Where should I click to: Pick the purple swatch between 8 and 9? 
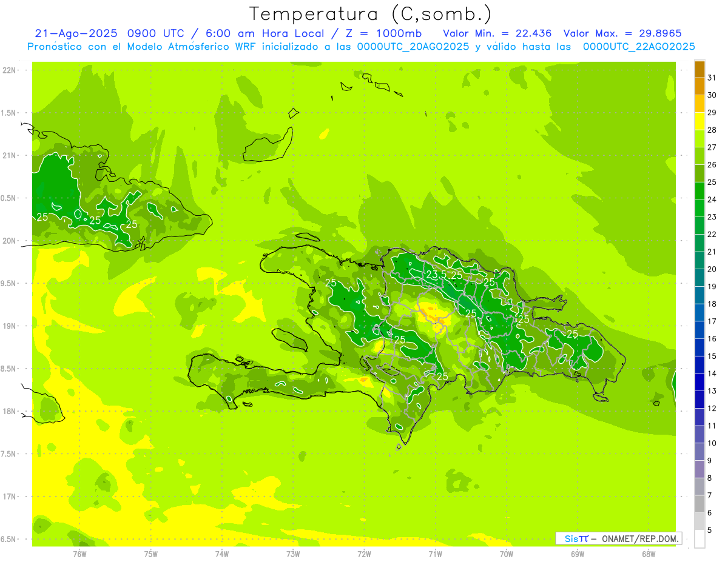pos(699,469)
